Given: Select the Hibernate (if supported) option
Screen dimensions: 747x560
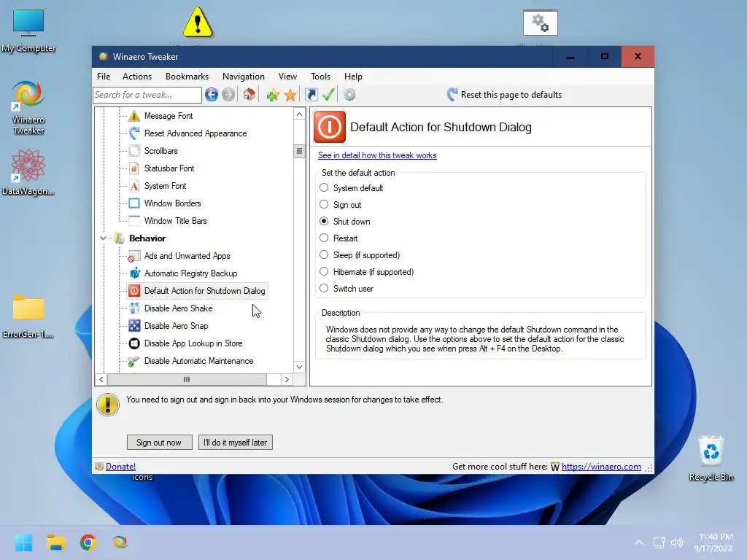Looking at the screenshot, I should pos(324,271).
